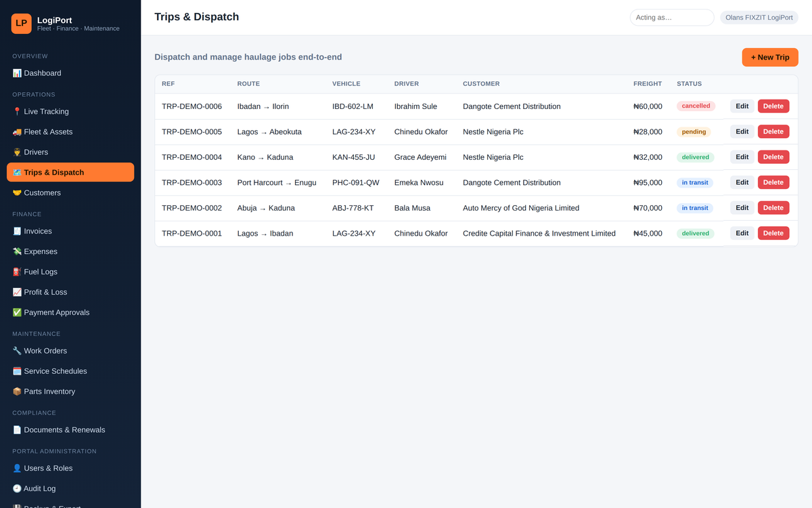Click freight amount ₦95,000
The height and width of the screenshot is (508, 812).
tap(648, 182)
